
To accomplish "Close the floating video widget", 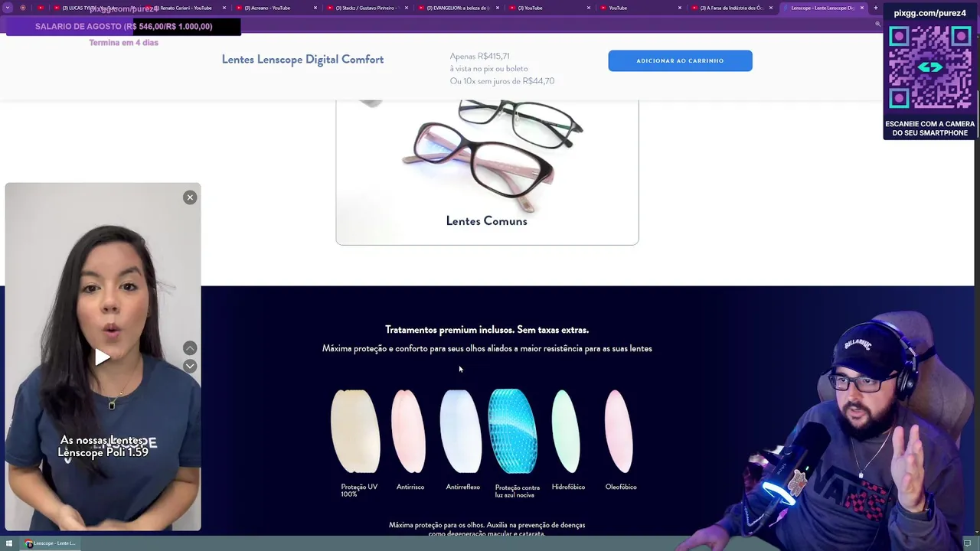I will tap(190, 197).
